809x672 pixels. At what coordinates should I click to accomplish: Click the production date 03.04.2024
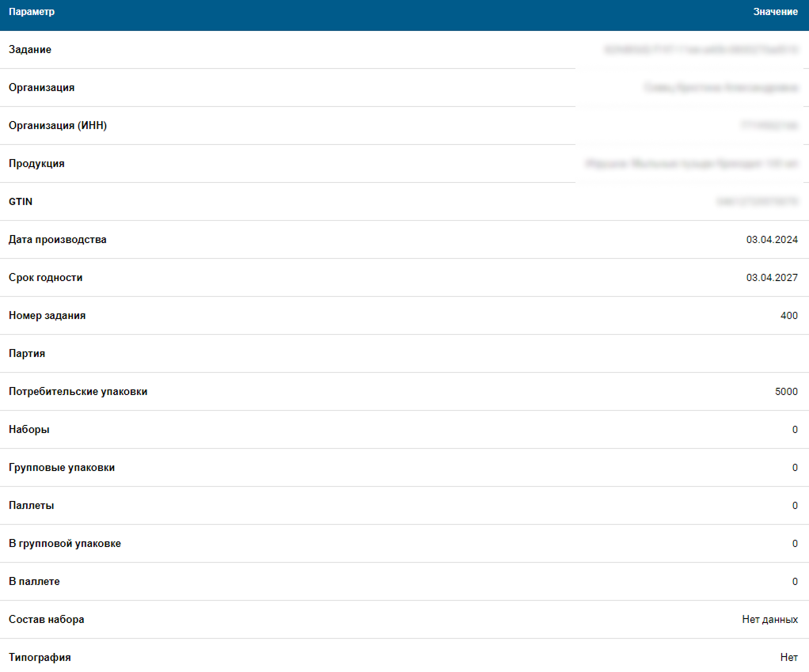click(771, 239)
